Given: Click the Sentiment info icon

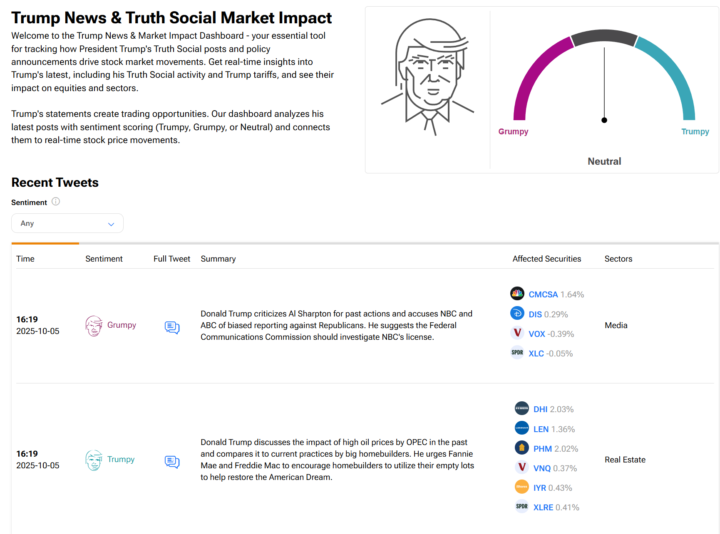Looking at the screenshot, I should [x=56, y=202].
